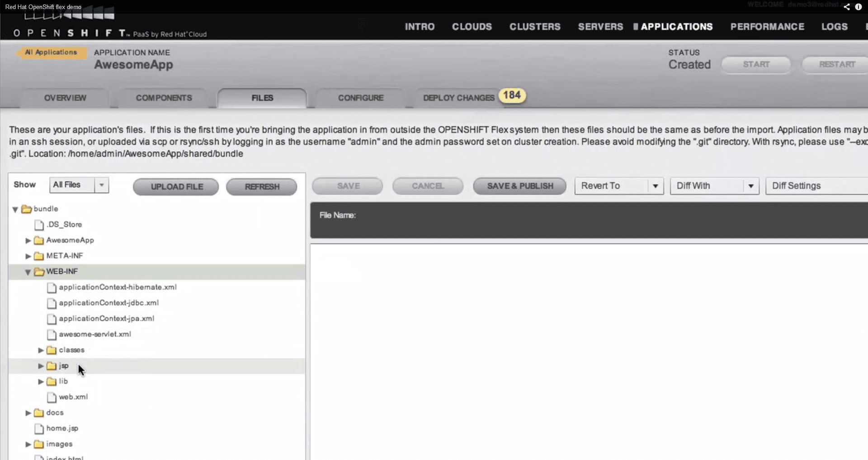Expand the docs folder arrow
This screenshot has height=460, width=868.
click(x=28, y=413)
